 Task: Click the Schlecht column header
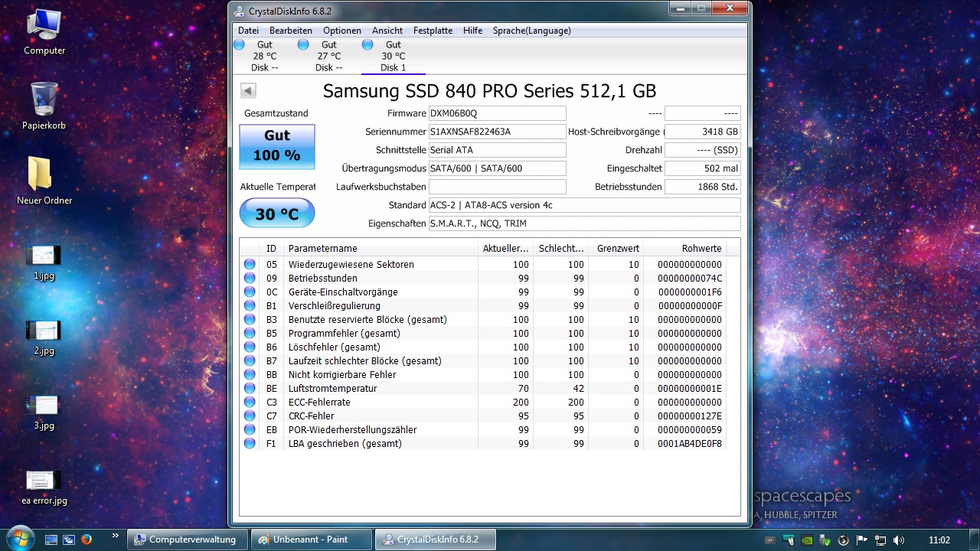click(x=560, y=248)
